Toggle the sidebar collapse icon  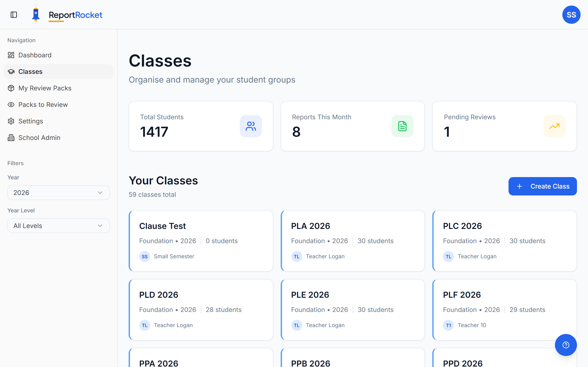[14, 15]
